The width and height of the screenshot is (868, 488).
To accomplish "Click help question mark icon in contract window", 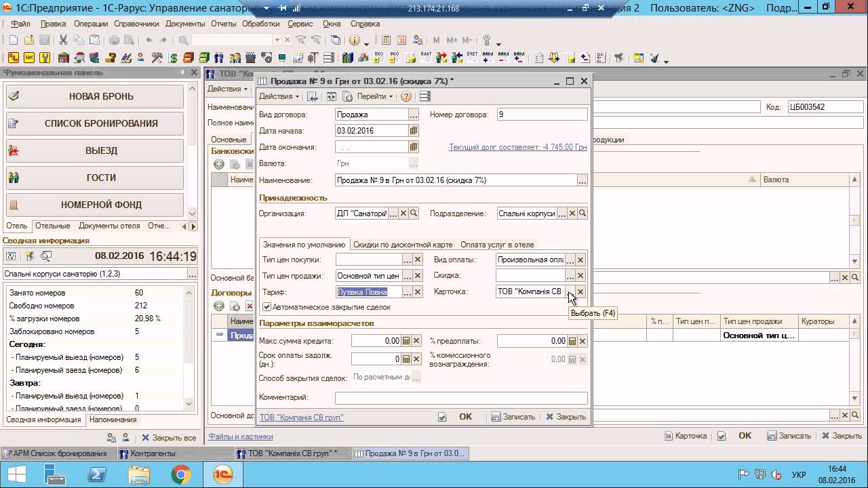I will (406, 96).
